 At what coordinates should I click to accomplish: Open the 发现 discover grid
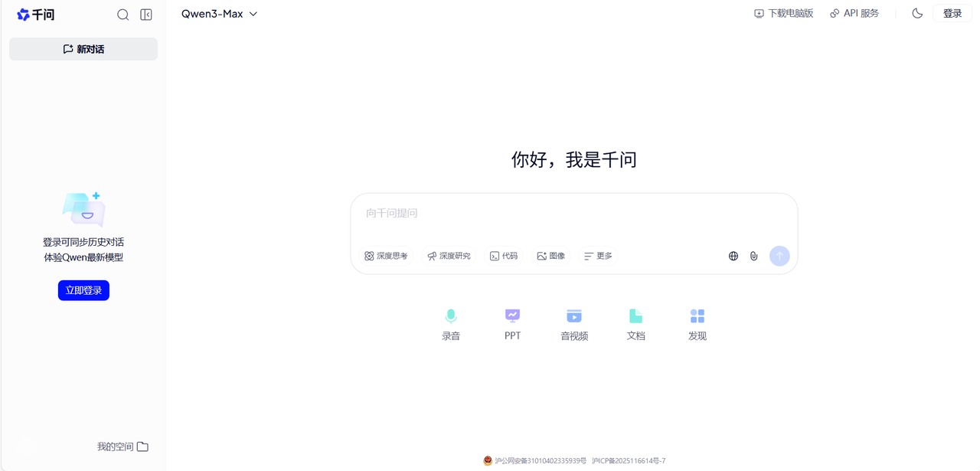click(x=697, y=325)
